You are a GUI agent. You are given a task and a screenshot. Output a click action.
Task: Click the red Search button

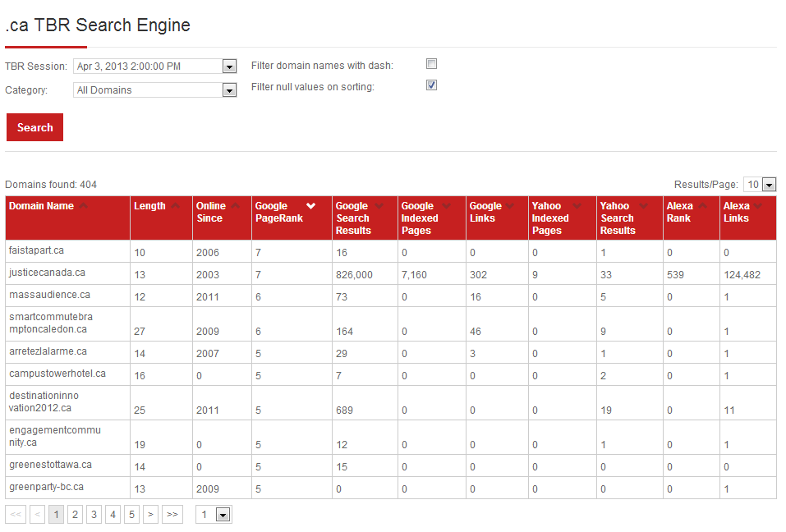tap(34, 127)
